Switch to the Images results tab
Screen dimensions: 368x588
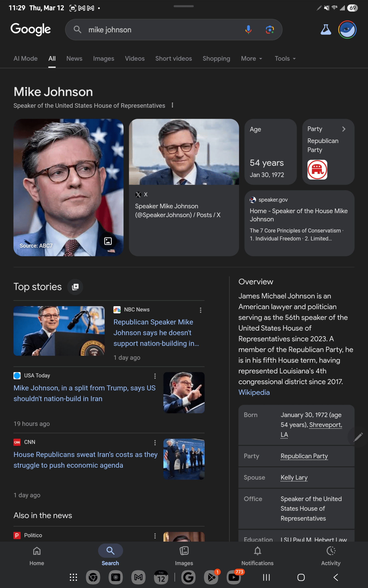(103, 59)
